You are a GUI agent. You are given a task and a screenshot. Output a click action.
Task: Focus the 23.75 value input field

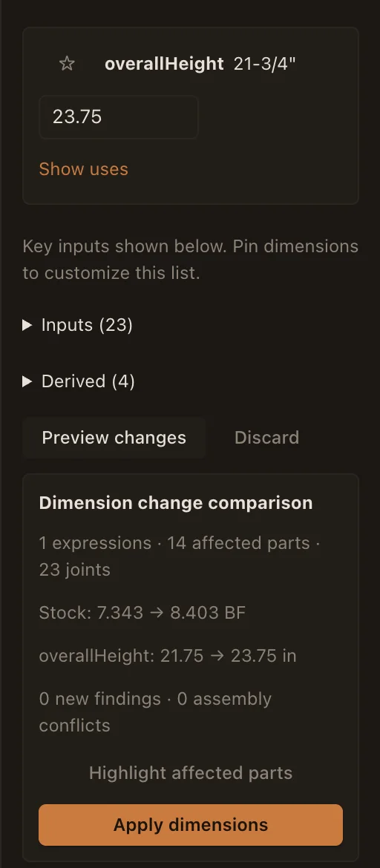(119, 116)
